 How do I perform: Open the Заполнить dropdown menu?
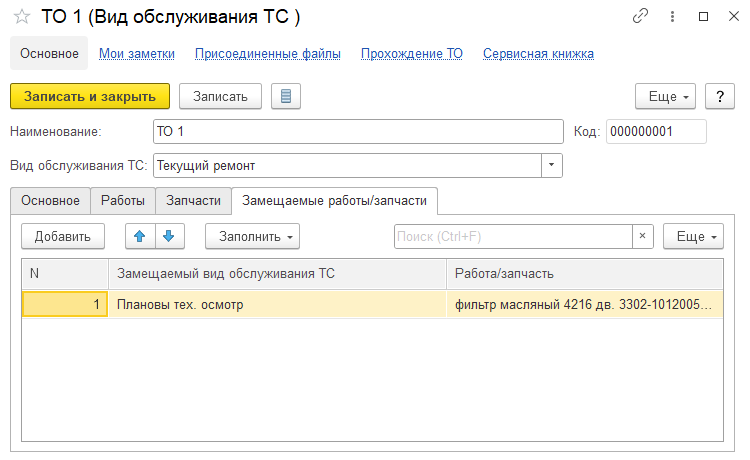252,236
